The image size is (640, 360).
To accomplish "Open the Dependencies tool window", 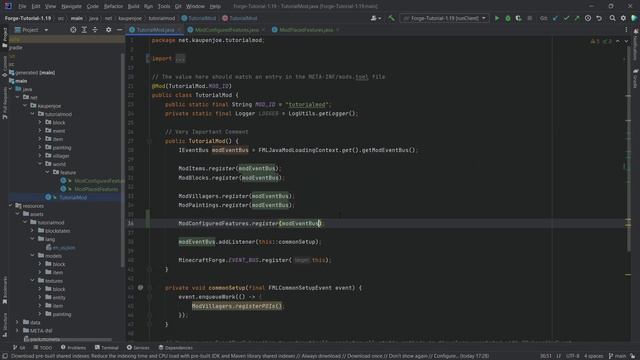I will (x=176, y=348).
